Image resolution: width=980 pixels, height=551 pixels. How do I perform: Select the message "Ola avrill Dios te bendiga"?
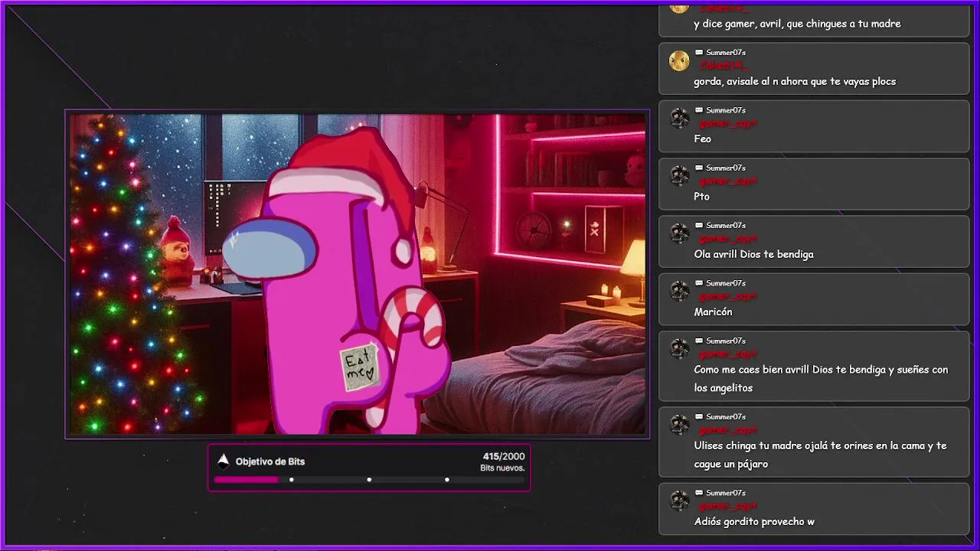pyautogui.click(x=754, y=254)
